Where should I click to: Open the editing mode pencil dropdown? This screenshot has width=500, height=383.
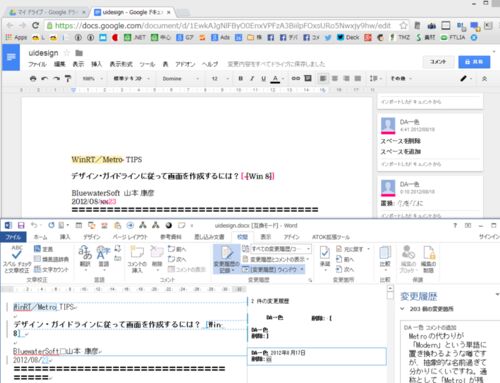point(466,79)
